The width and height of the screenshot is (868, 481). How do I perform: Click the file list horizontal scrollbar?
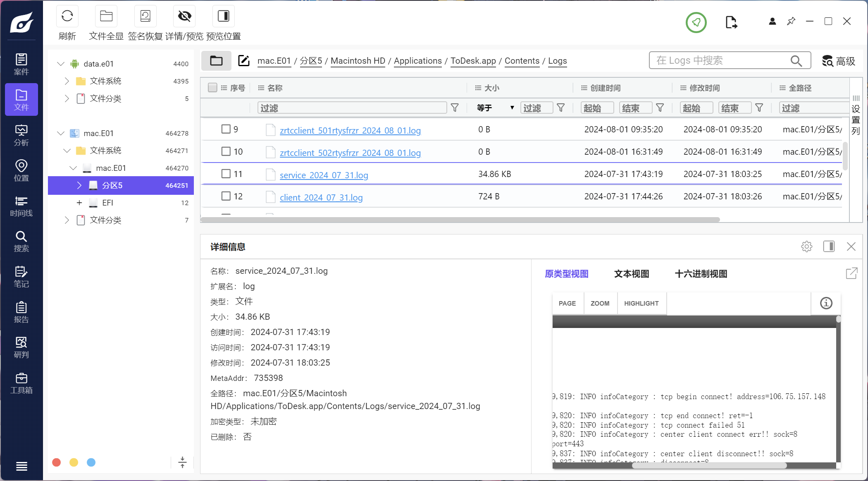[x=460, y=220]
